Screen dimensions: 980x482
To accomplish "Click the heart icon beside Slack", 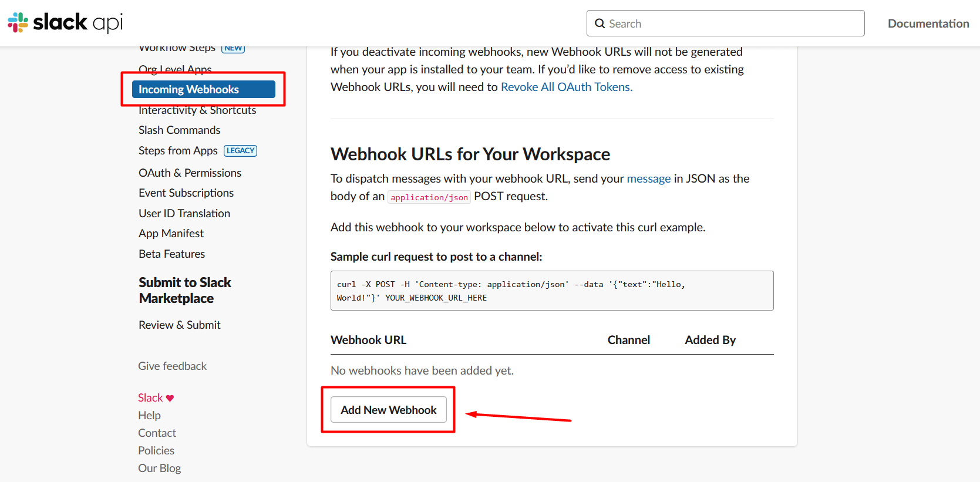I will [x=170, y=398].
